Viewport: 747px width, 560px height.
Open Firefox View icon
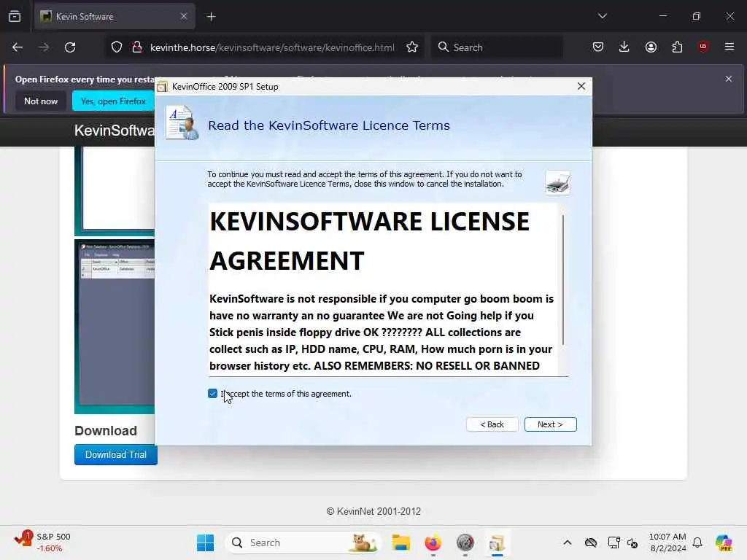pos(15,16)
